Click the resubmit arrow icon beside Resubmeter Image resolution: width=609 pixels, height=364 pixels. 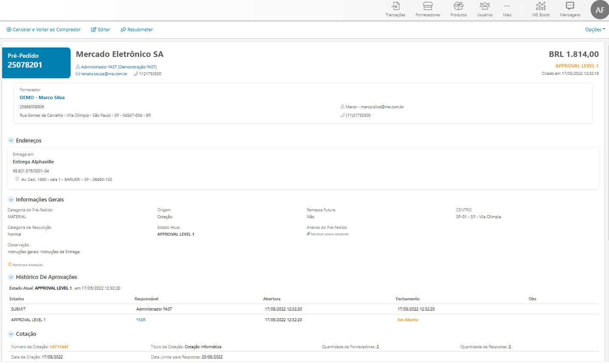point(123,30)
